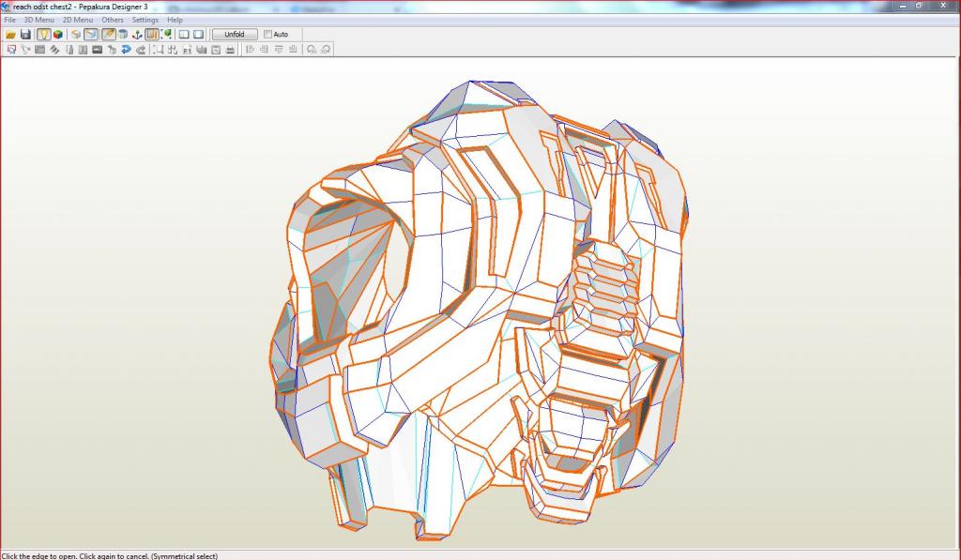
Task: Click the open folder icon
Action: point(10,35)
